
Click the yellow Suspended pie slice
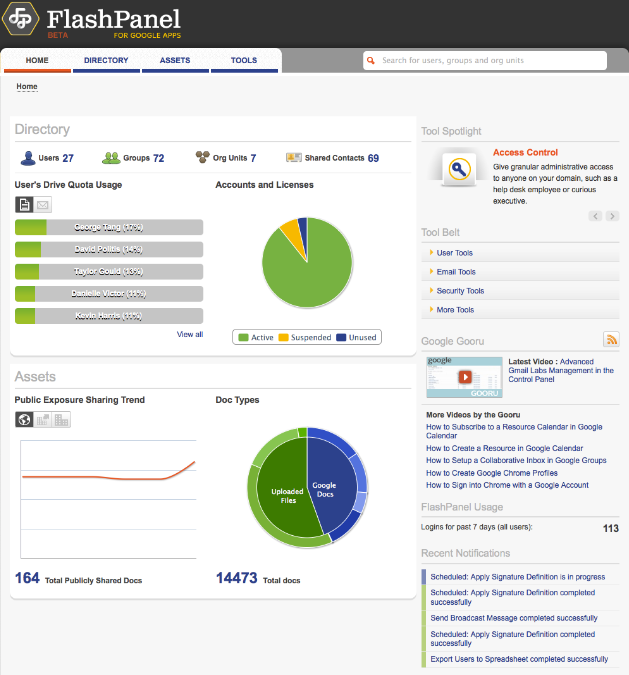click(x=293, y=235)
